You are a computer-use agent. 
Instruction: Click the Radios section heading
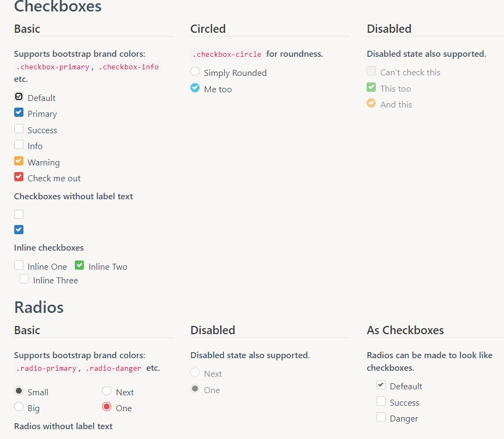coord(39,307)
